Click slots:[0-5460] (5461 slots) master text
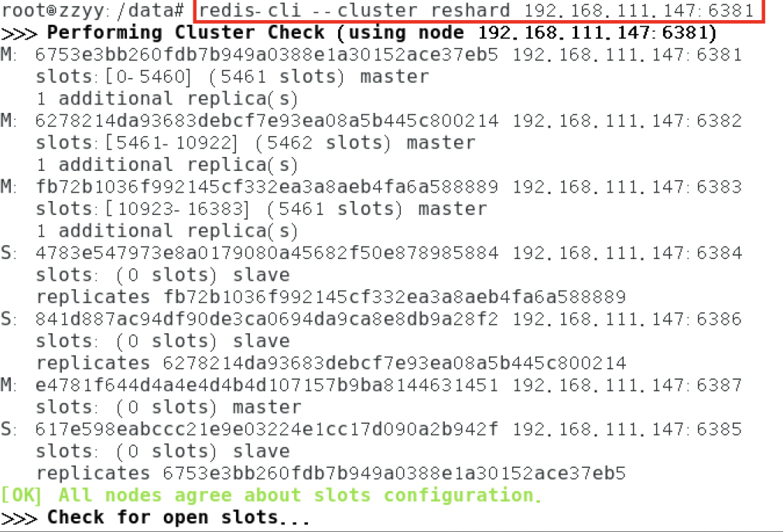This screenshot has width=783, height=532. 232,77
